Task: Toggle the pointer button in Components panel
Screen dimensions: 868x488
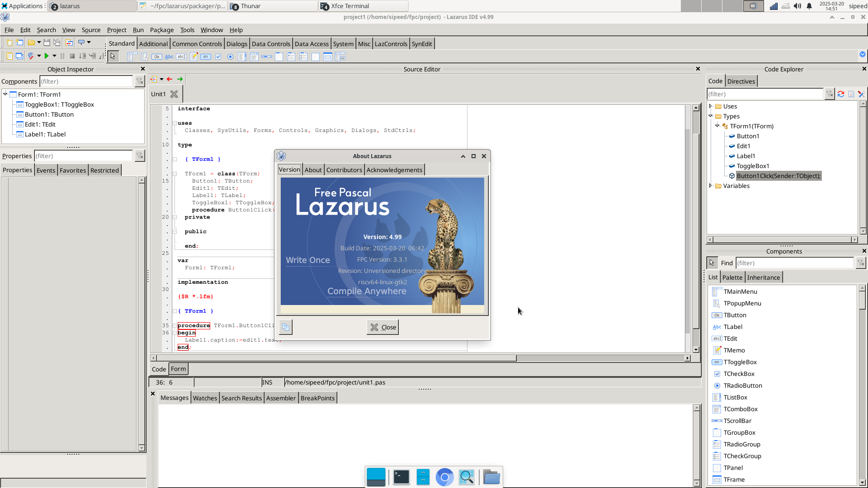Action: point(712,263)
